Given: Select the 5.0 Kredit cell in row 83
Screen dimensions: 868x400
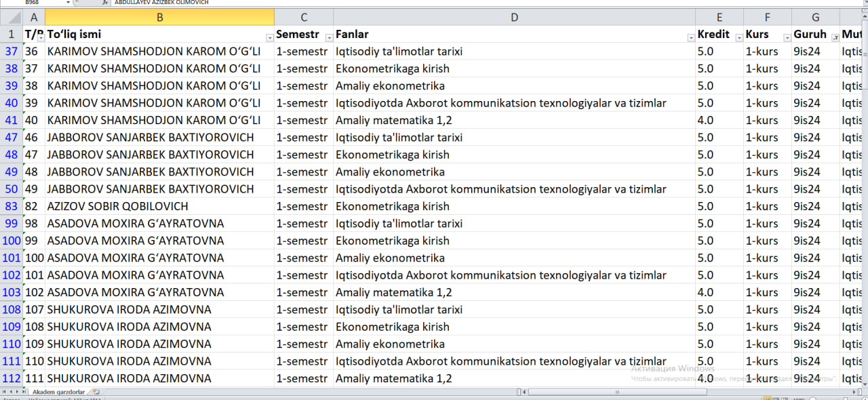Looking at the screenshot, I should click(719, 206).
